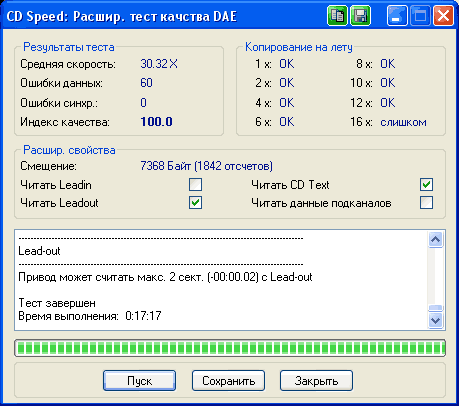Click the log scrollbar thumb
Viewport: 459px width, 406px height.
pyautogui.click(x=436, y=308)
